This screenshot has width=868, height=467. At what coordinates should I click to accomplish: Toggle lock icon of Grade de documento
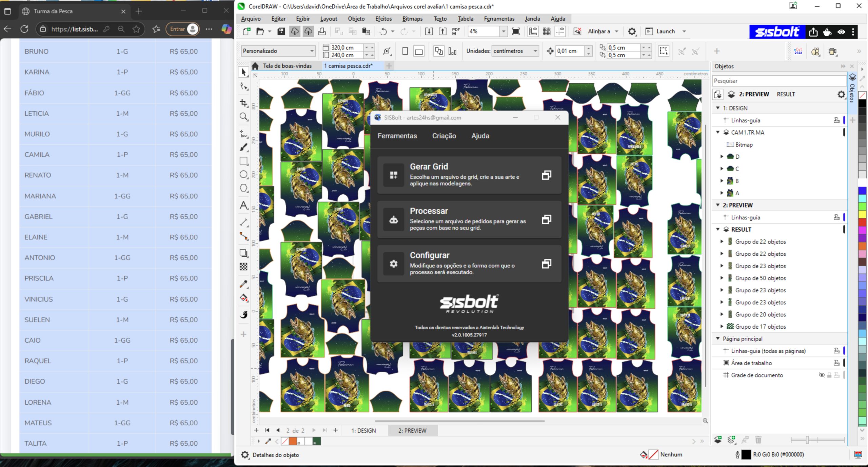point(829,375)
